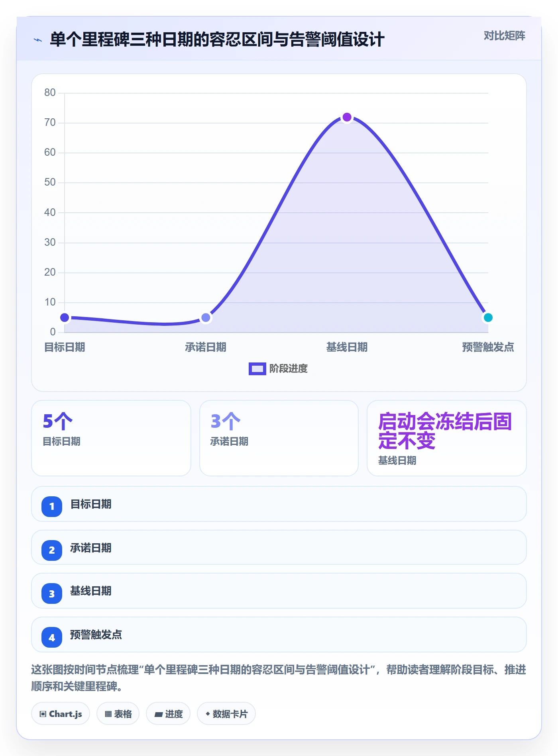Click the 预警触发点 x-axis label
Viewport: 558px width, 756px height.
coord(488,347)
